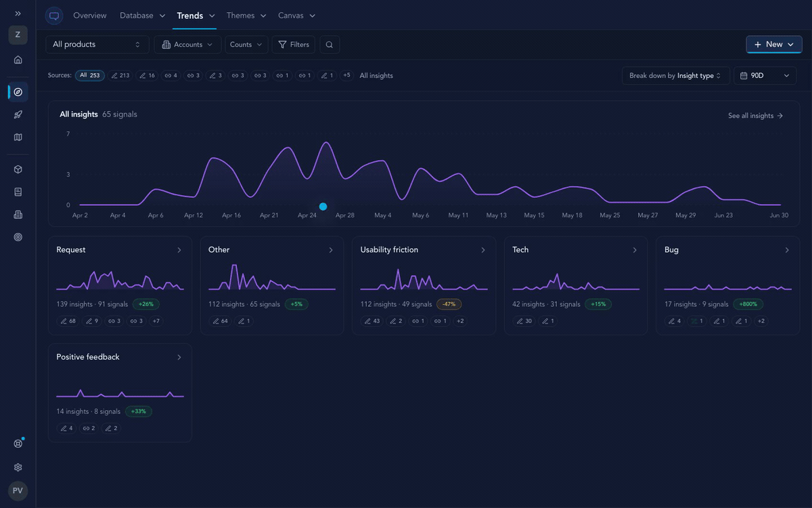This screenshot has height=508, width=812.
Task: Select the rocket icon in sidebar
Action: tap(18, 114)
